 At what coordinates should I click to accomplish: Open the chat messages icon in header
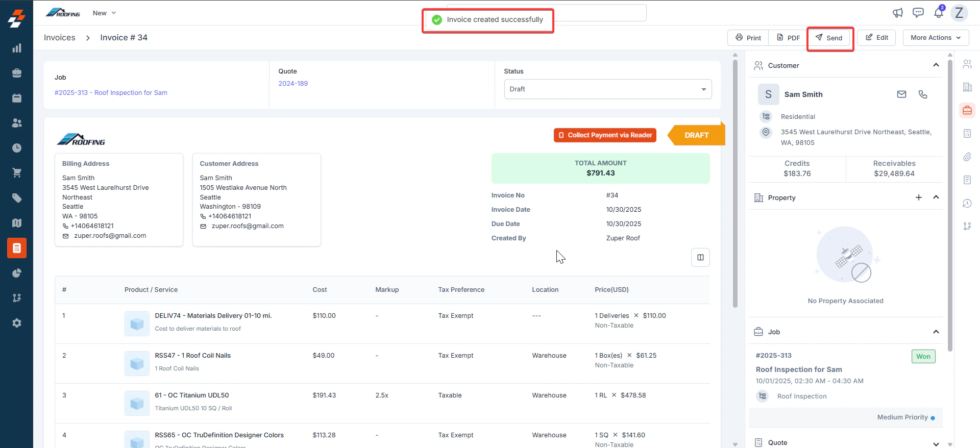[918, 13]
